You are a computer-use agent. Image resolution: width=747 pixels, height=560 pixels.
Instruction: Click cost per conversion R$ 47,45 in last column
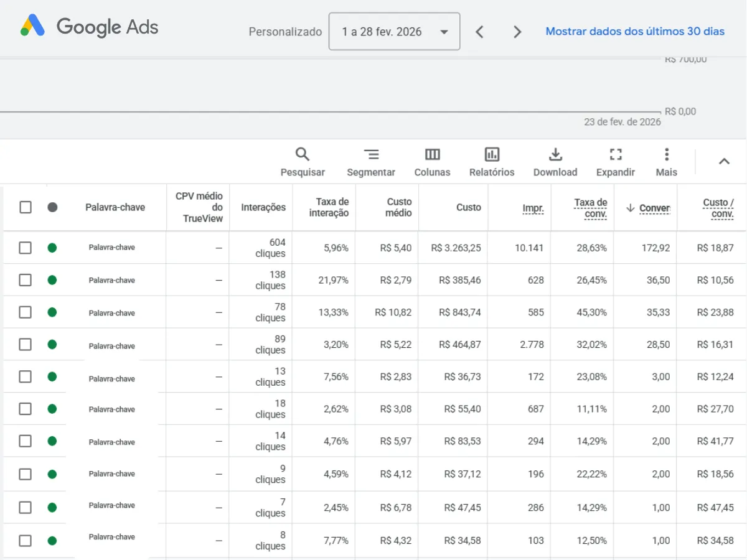[715, 508]
